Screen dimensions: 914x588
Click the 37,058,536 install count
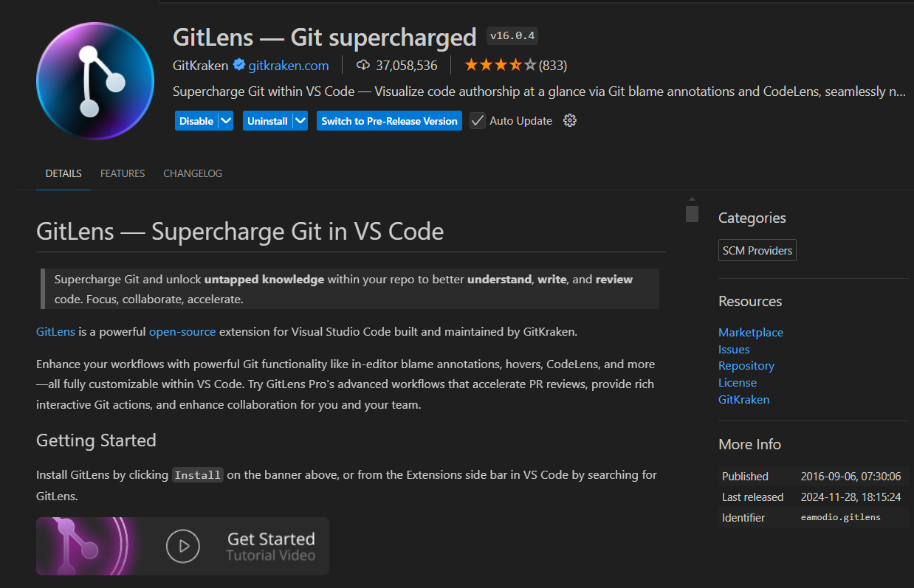tap(407, 65)
